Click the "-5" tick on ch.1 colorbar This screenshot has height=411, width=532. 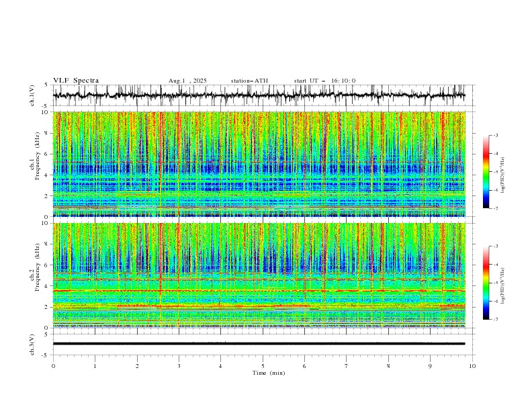pos(495,172)
